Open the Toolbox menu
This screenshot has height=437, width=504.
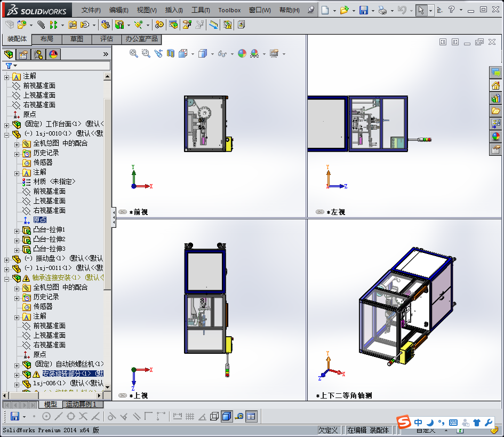tap(229, 10)
